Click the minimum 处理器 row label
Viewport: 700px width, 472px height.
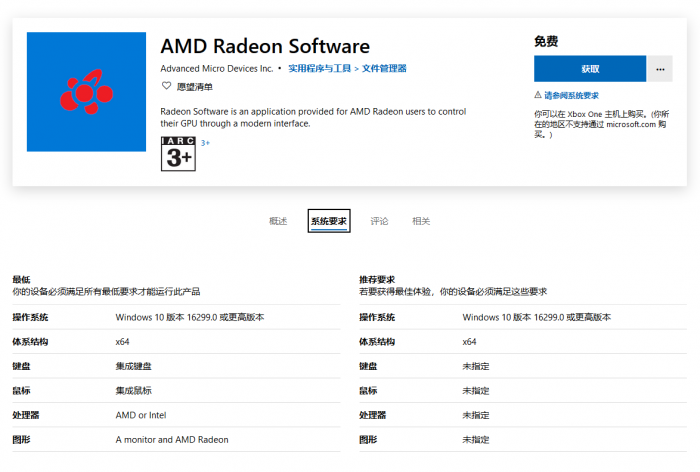pyautogui.click(x=25, y=415)
